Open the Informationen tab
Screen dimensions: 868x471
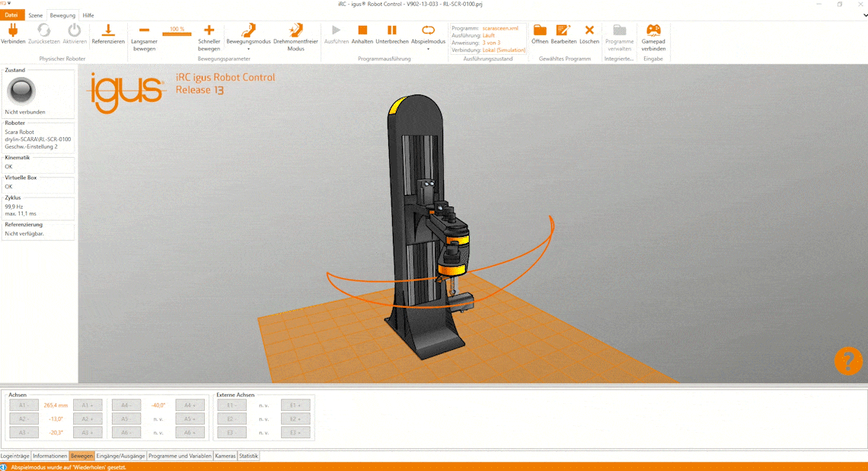[49, 456]
